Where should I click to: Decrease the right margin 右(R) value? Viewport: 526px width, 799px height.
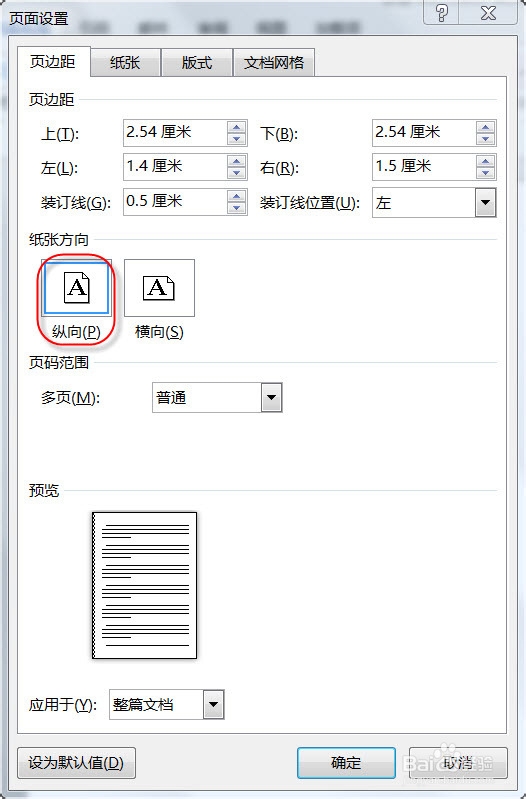(485, 173)
